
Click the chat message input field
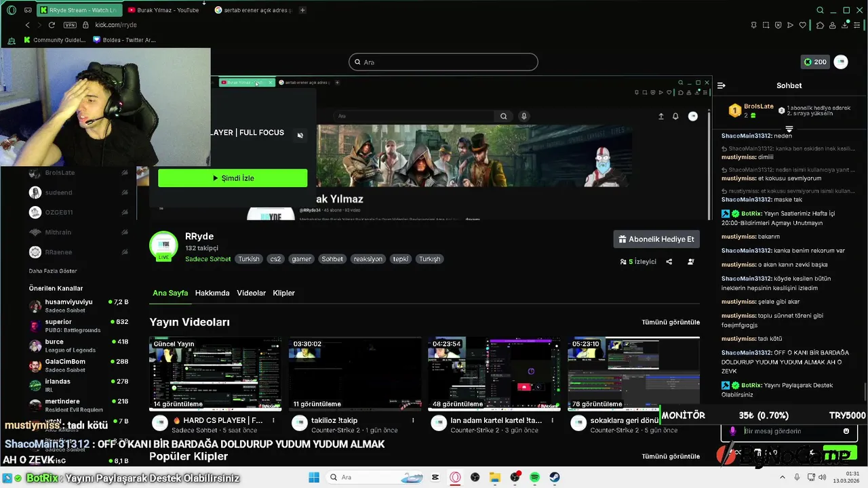click(789, 431)
